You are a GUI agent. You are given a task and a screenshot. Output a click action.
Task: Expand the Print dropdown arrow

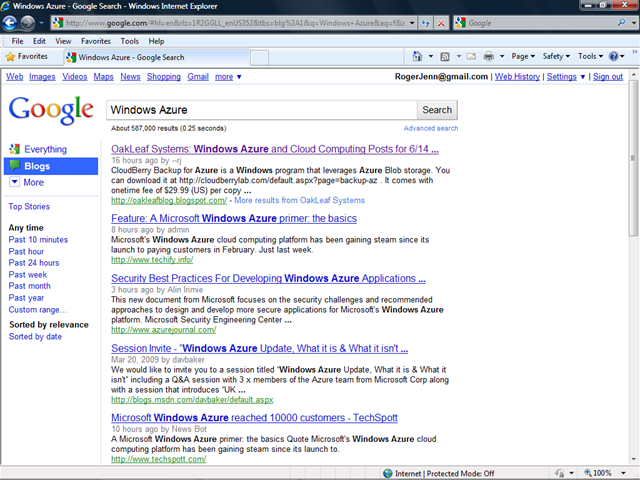pyautogui.click(x=502, y=56)
